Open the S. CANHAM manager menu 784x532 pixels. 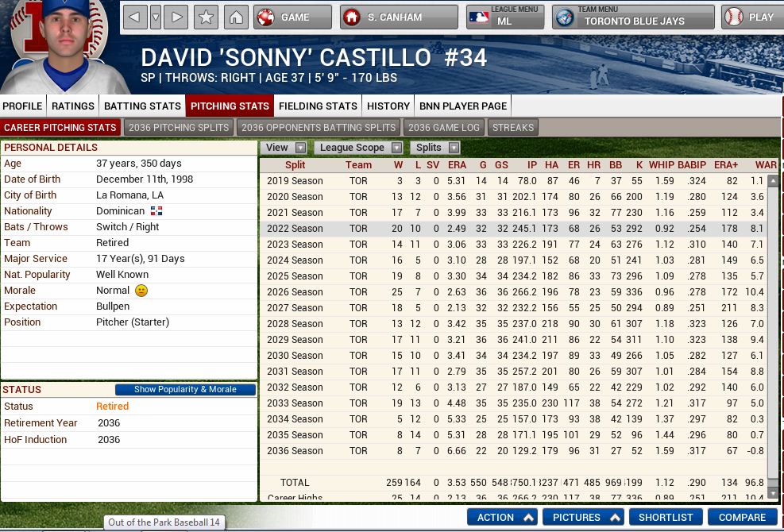click(x=399, y=17)
